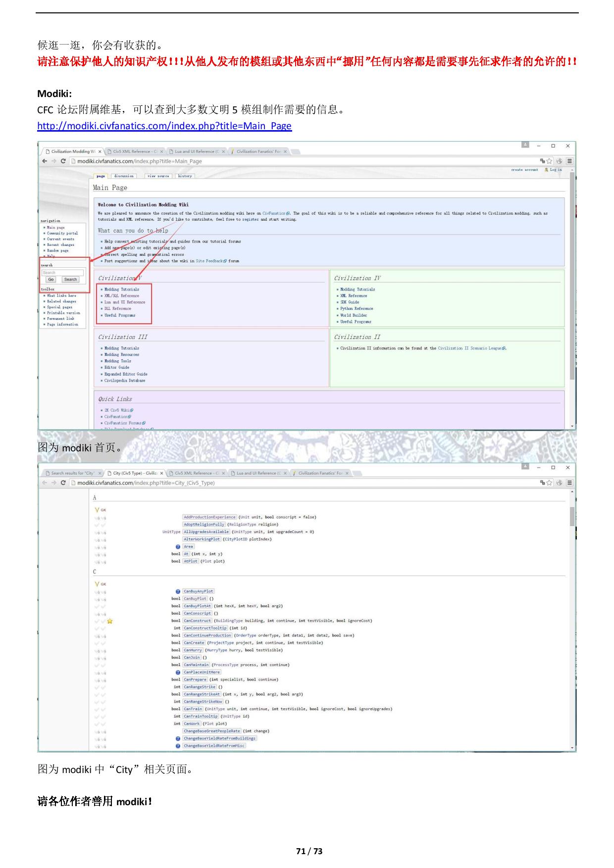Open Chrome menu in City_(Civ5_Type) window
This screenshot has width=614, height=868.
[569, 482]
